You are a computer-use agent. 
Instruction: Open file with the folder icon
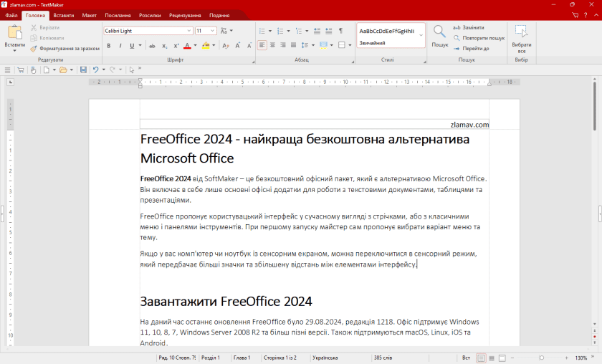[63, 70]
